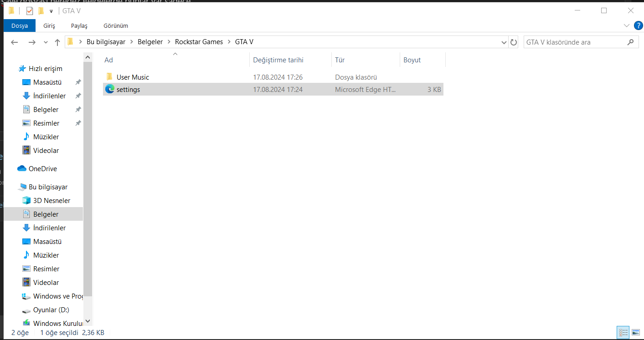The width and height of the screenshot is (644, 340).
Task: Open the window menu via the title bar folder icon
Action: tap(11, 10)
